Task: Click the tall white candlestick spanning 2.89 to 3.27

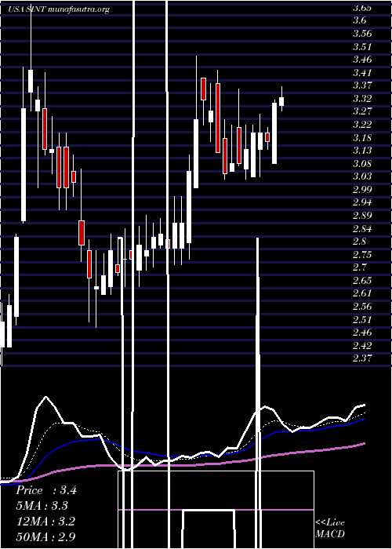Action: coord(24,165)
